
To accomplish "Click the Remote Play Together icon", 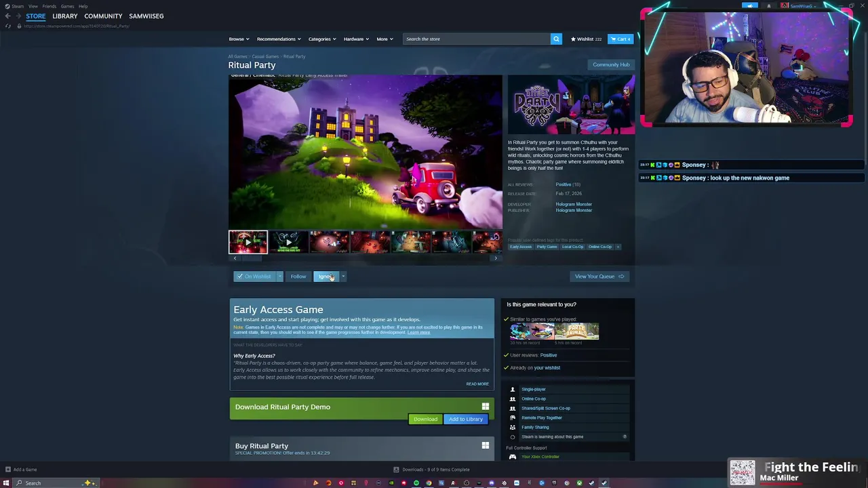I will pyautogui.click(x=513, y=418).
